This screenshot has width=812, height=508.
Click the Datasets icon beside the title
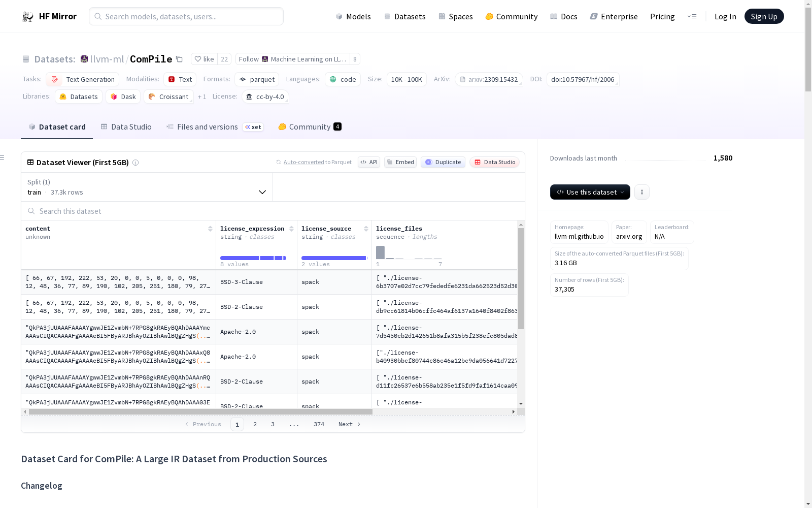coord(26,59)
